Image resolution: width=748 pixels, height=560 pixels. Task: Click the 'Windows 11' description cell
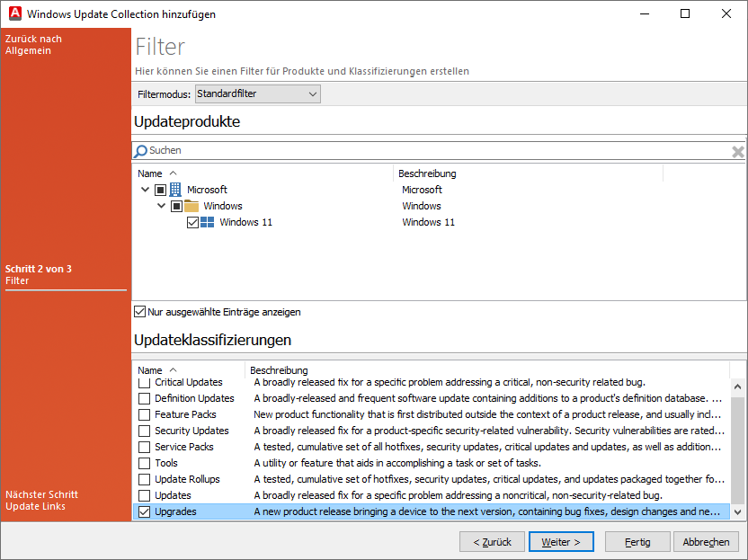click(x=428, y=222)
